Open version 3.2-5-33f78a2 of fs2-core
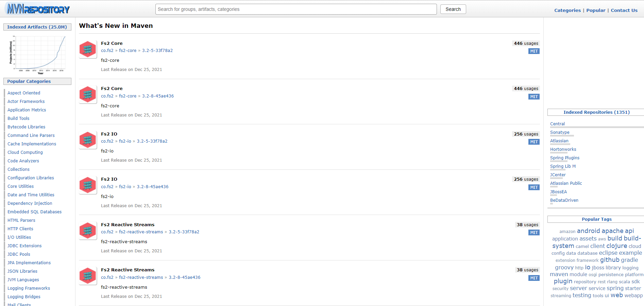This screenshot has height=306, width=644. click(157, 50)
